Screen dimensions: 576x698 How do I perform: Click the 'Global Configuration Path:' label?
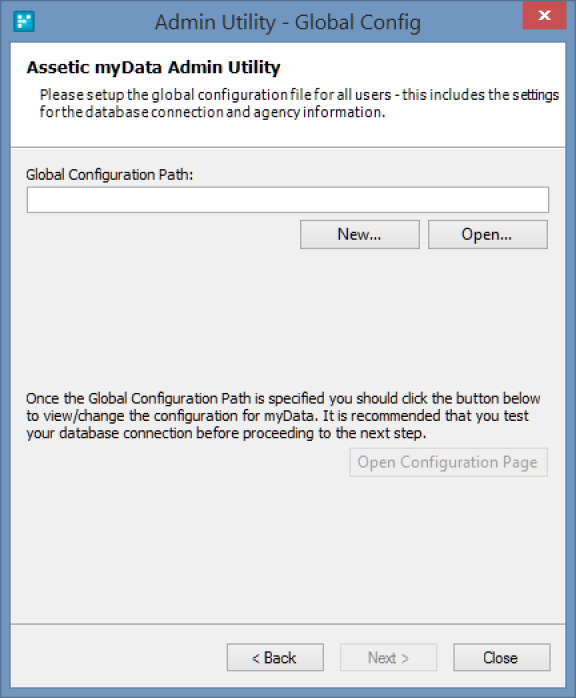[110, 174]
